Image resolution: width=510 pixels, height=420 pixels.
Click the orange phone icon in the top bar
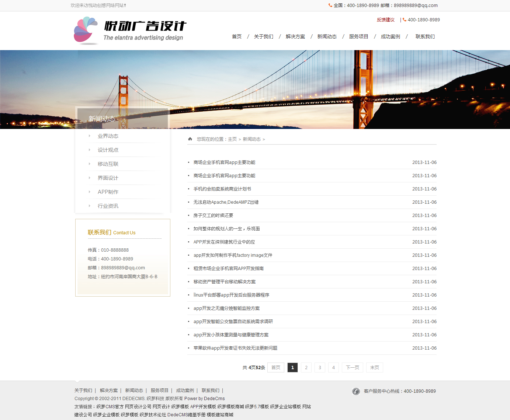pos(330,6)
